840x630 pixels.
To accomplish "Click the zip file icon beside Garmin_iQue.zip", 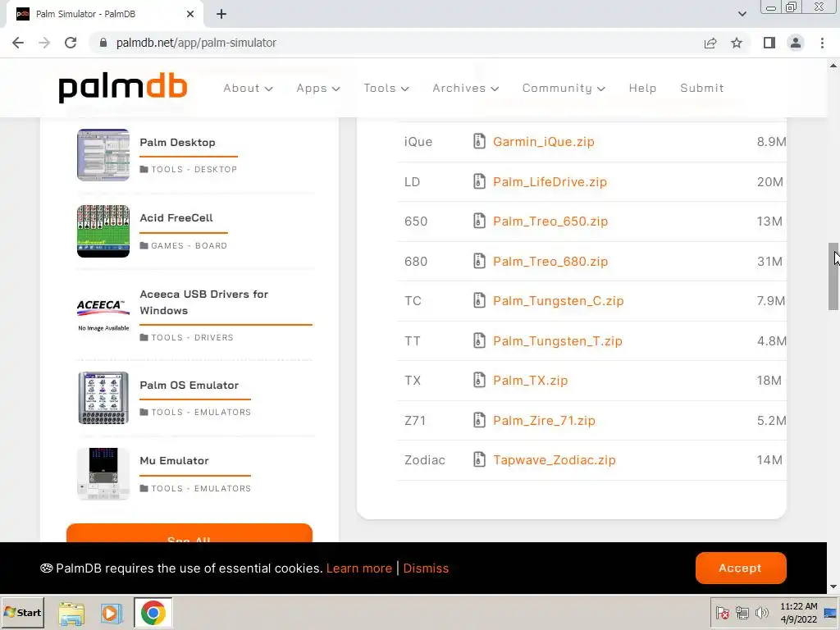I will coord(479,141).
